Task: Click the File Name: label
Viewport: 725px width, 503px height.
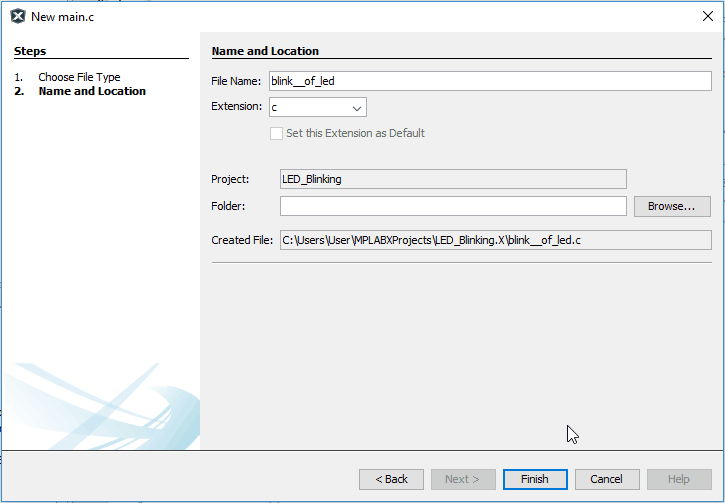Action: (x=236, y=81)
